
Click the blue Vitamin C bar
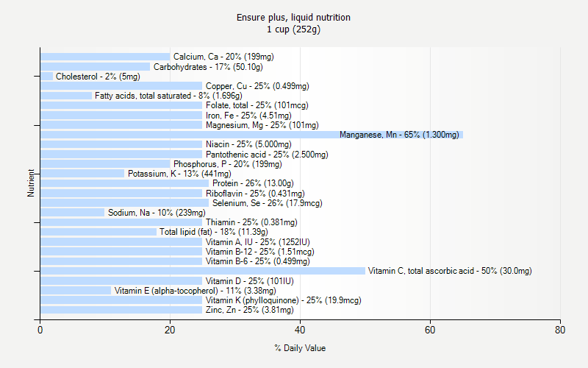pyautogui.click(x=203, y=271)
